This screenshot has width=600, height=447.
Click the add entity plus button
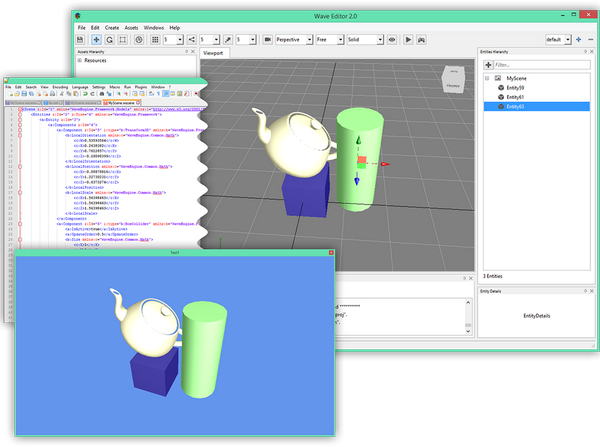coord(488,65)
